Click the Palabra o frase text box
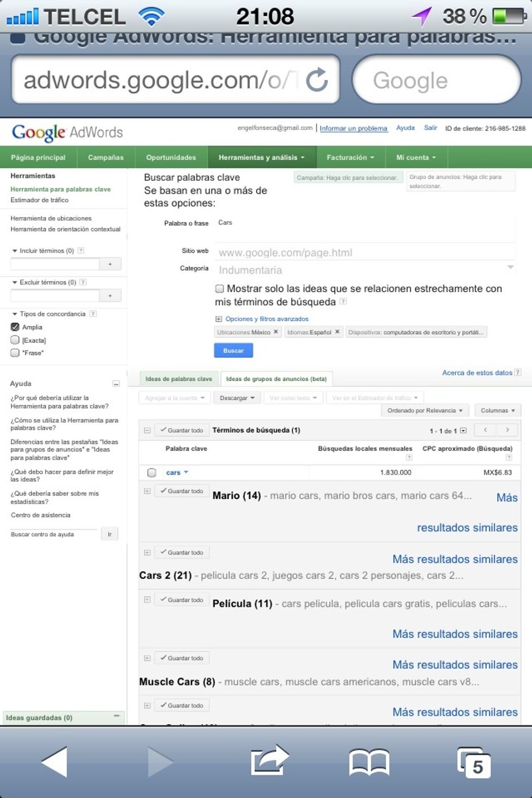Image resolution: width=532 pixels, height=798 pixels. click(365, 227)
